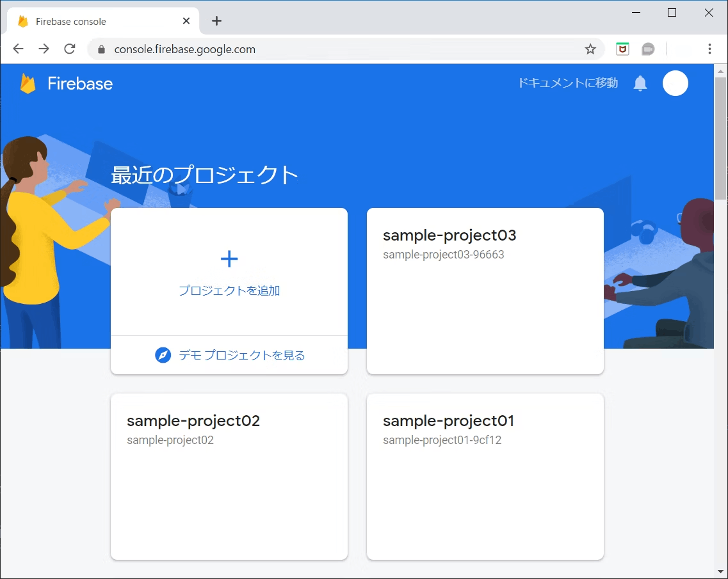Open the Chrome three-dot menu
Viewport: 728px width, 579px height.
tap(709, 49)
